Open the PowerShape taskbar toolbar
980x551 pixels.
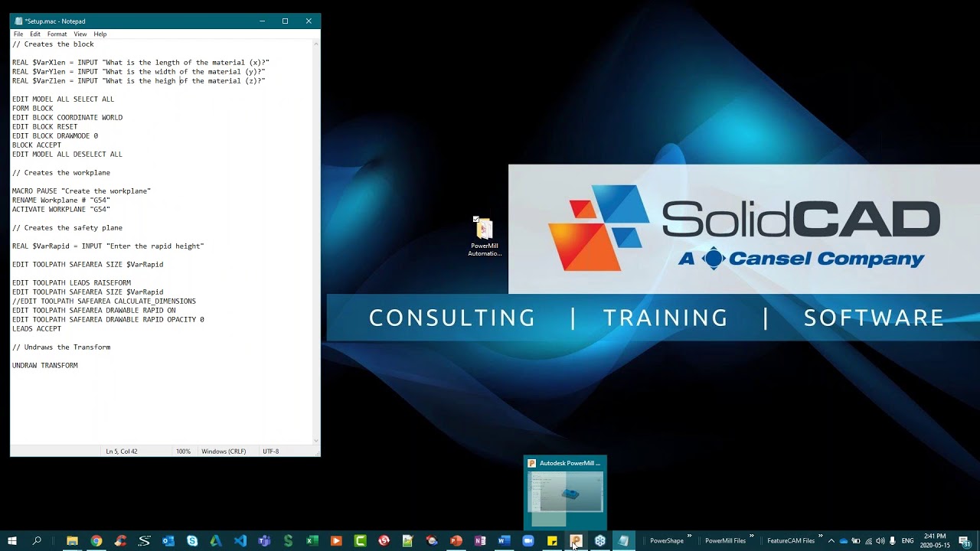click(x=666, y=540)
